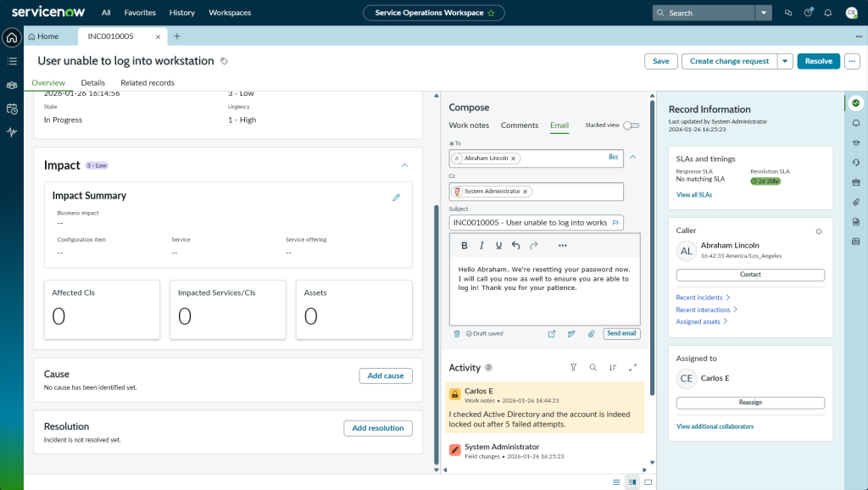The height and width of the screenshot is (490, 868).
Task: Open the search scope dropdown arrow
Action: [764, 13]
